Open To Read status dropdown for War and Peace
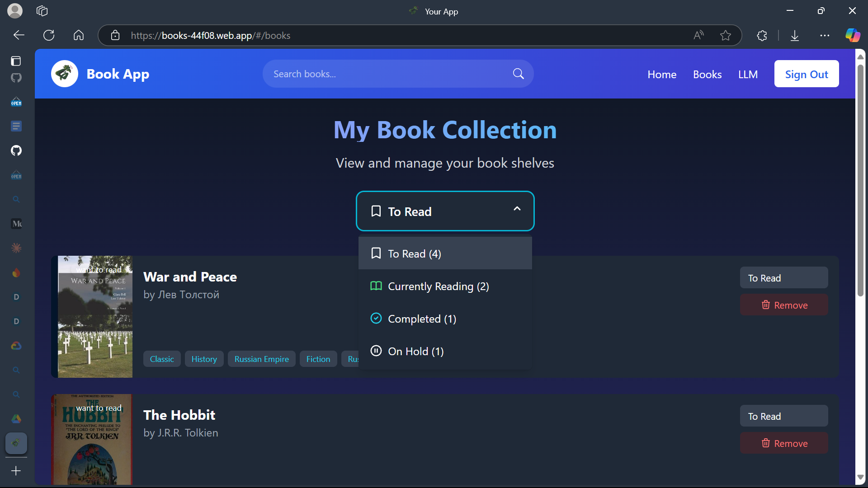This screenshot has width=868, height=488. [783, 278]
